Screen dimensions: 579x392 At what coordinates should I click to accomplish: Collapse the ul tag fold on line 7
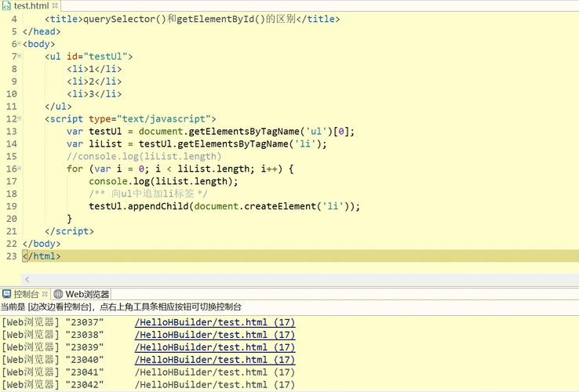click(x=19, y=56)
